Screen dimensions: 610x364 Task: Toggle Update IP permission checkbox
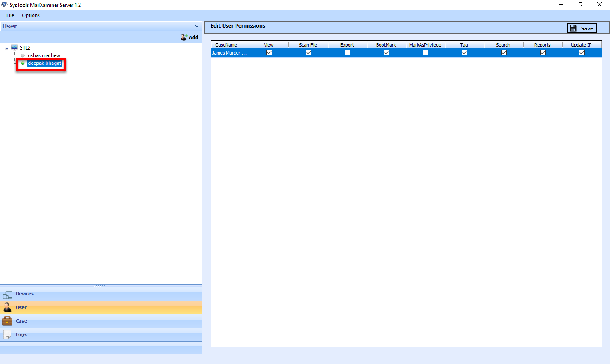point(582,53)
